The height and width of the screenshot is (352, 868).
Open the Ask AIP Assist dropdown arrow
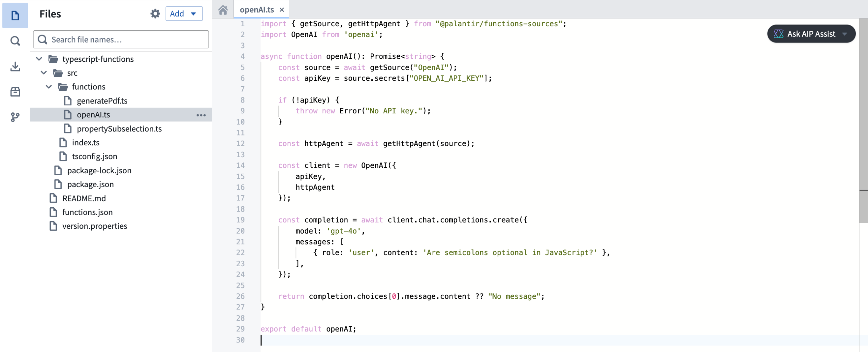(x=846, y=34)
